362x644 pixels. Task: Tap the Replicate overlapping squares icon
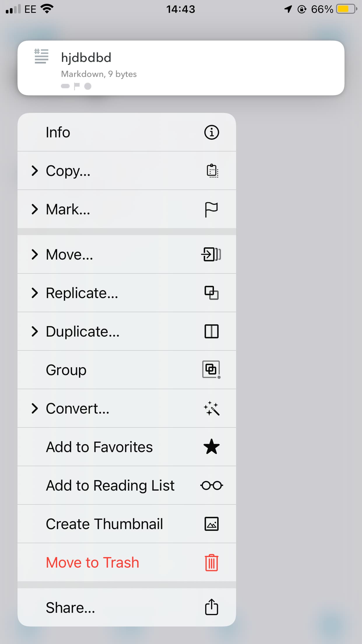[x=211, y=293]
